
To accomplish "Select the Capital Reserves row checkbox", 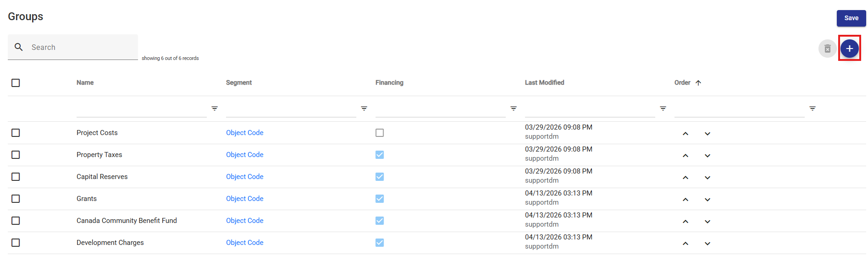I will [16, 177].
